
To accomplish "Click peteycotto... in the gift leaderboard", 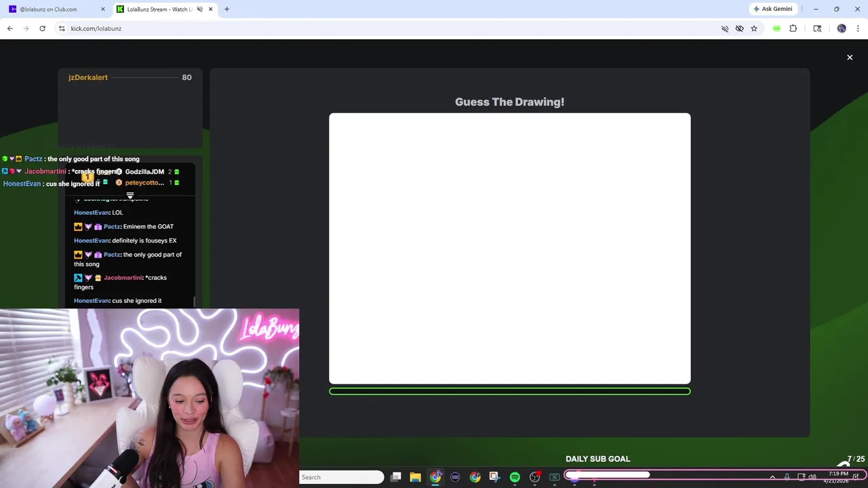I will (144, 183).
